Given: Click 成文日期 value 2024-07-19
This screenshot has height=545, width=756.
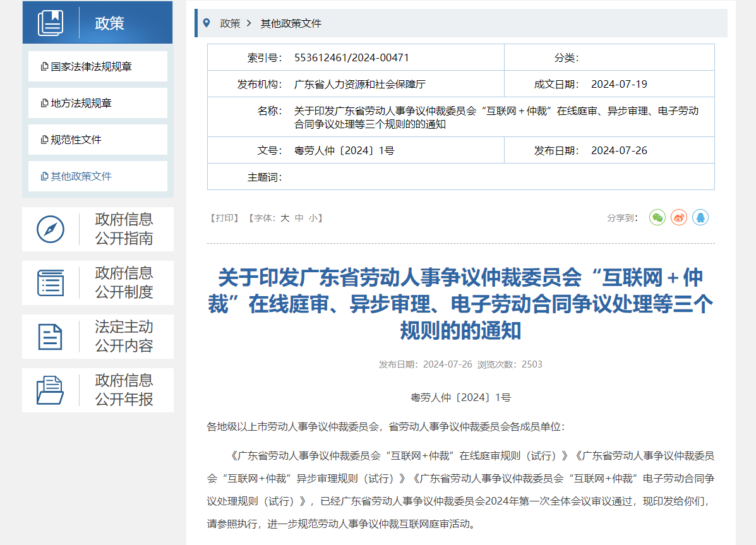Looking at the screenshot, I should click(x=619, y=85).
